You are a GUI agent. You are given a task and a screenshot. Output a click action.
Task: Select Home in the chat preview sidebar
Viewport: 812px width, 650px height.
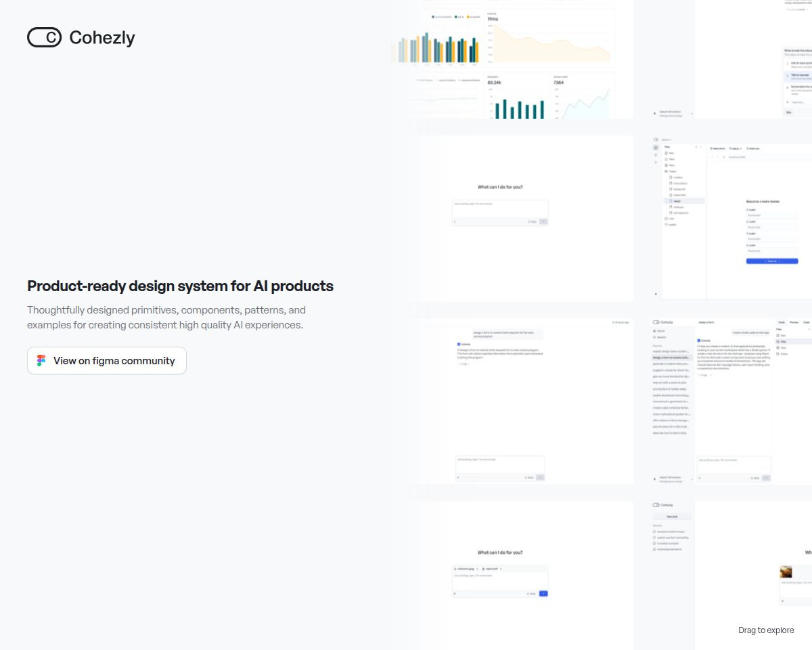(671, 331)
